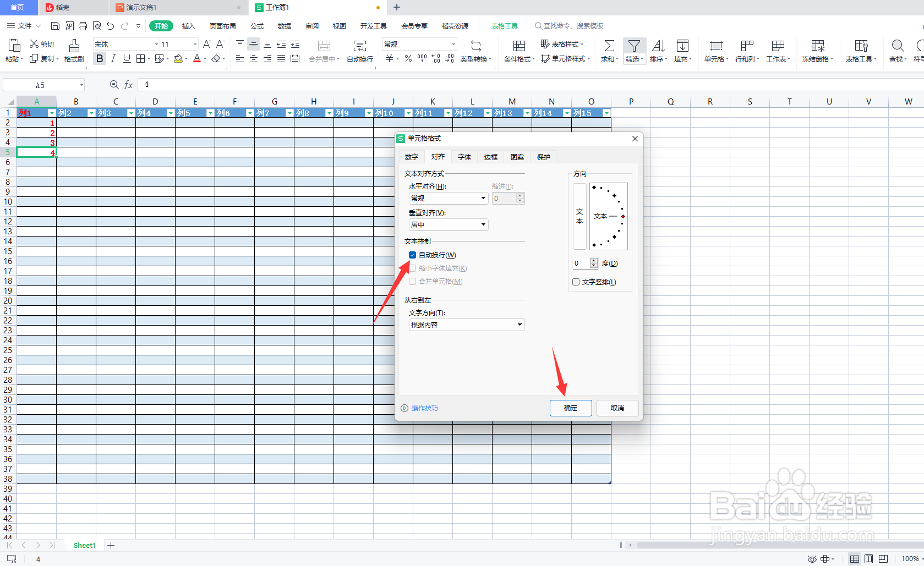
Task: Uncheck the 自动换行(W) checkbox in dialog
Action: click(x=412, y=255)
